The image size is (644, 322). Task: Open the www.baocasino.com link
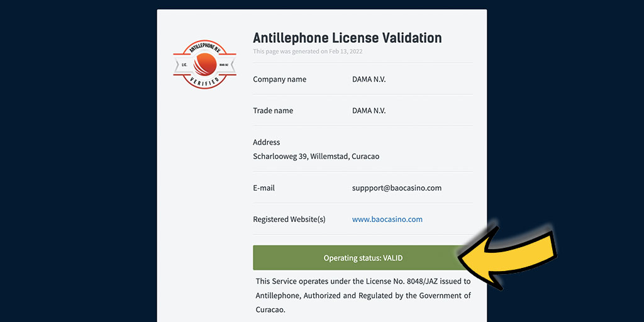coord(387,219)
